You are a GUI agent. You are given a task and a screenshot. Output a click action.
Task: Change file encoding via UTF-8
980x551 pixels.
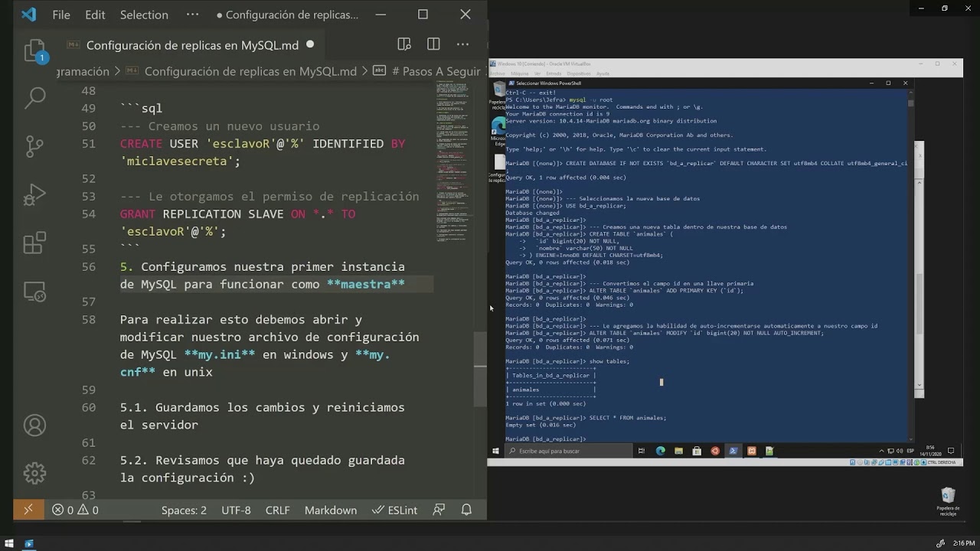236,510
